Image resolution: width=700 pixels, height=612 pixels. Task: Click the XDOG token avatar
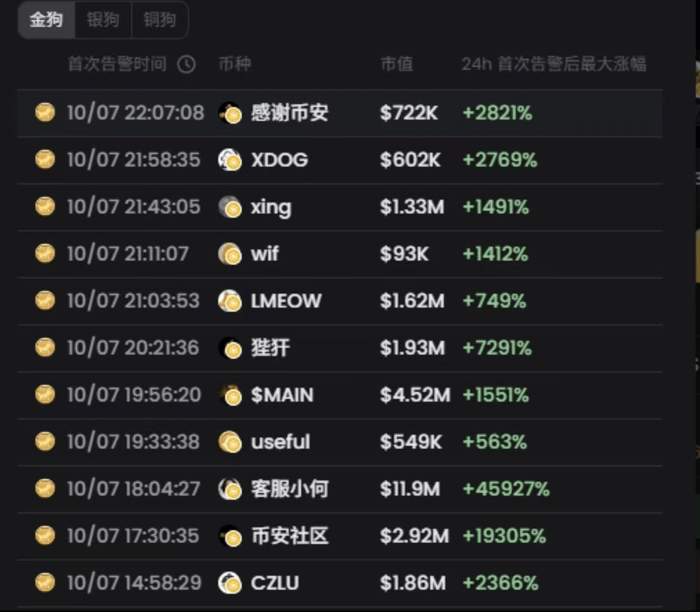coord(230,160)
